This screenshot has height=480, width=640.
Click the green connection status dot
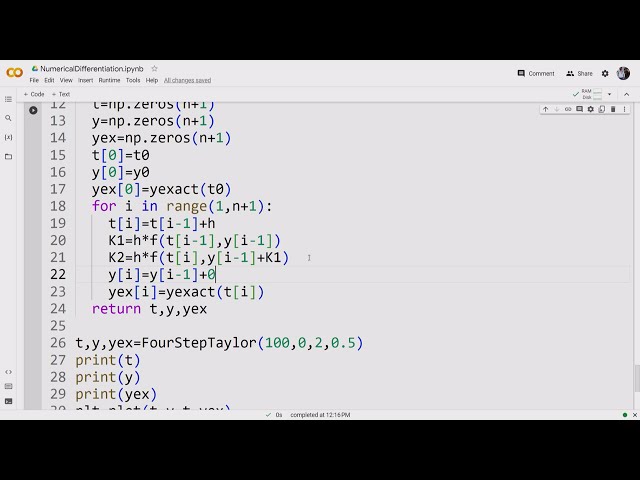(624, 415)
